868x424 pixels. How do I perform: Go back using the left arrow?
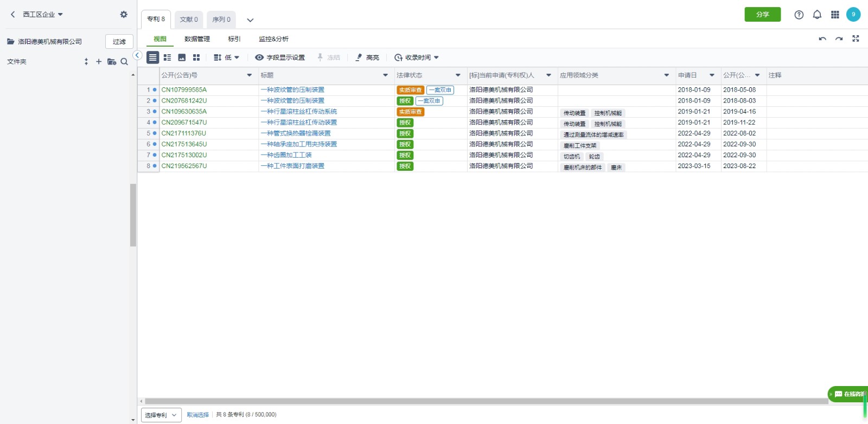click(13, 15)
